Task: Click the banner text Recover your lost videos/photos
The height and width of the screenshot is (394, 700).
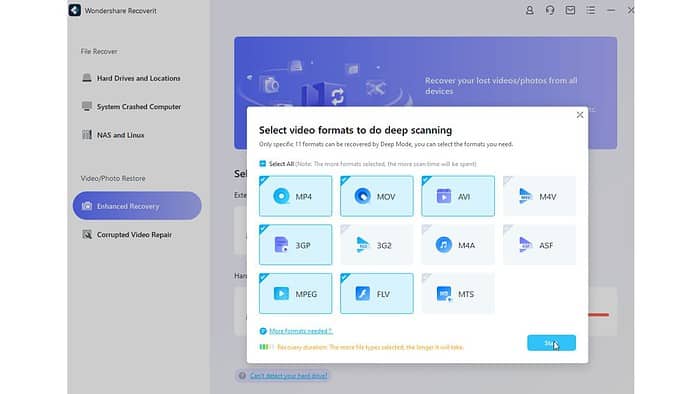Action: (x=501, y=86)
